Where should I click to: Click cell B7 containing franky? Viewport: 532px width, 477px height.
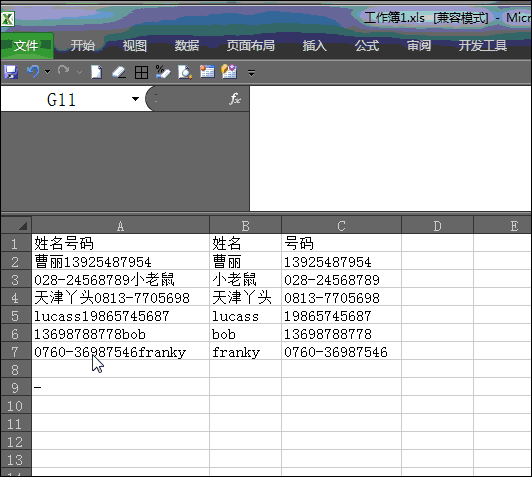[x=245, y=351]
